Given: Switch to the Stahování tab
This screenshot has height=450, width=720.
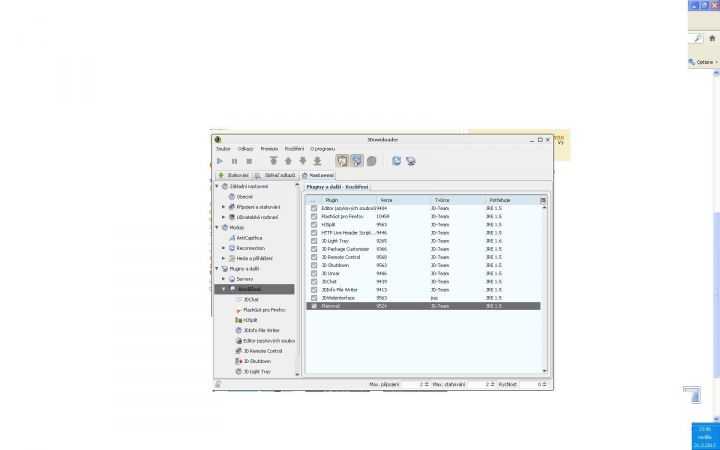Looking at the screenshot, I should point(234,175).
